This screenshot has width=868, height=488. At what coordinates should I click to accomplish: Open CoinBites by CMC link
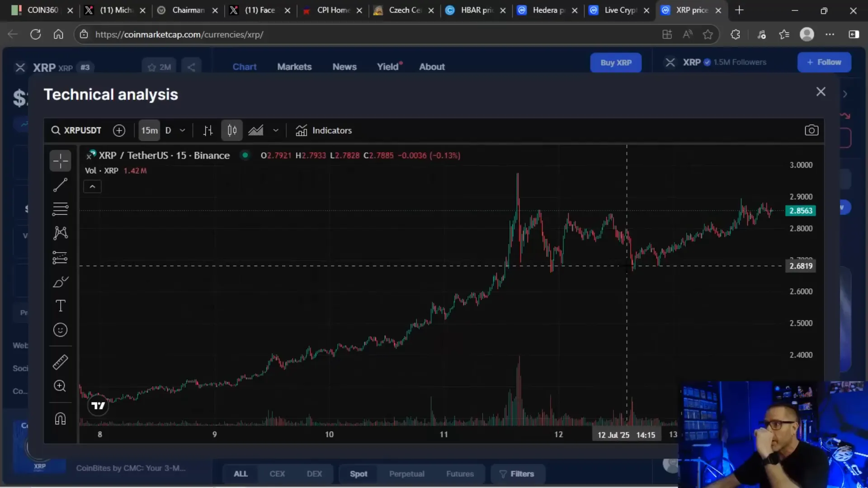(x=131, y=468)
